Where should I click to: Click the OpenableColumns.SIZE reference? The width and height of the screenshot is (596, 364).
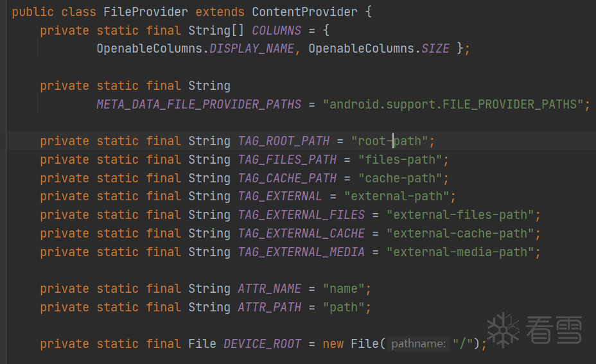click(x=379, y=49)
